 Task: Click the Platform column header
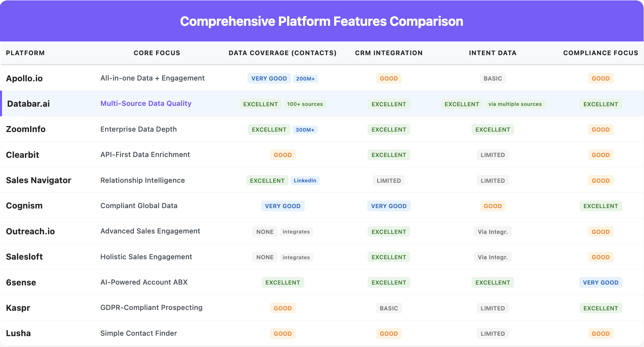pyautogui.click(x=25, y=53)
